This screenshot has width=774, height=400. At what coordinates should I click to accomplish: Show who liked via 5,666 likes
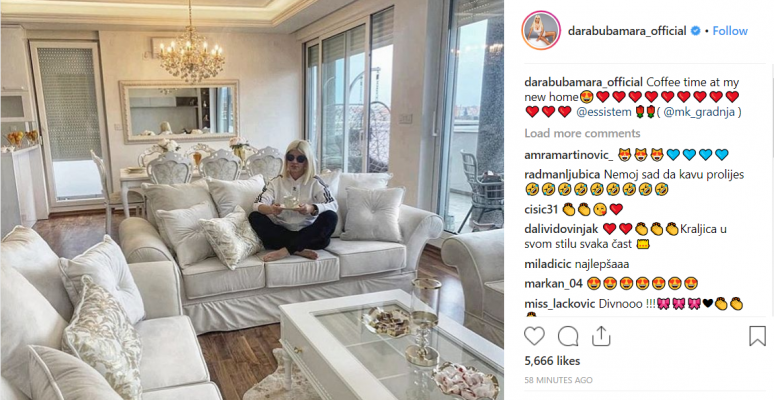(552, 361)
